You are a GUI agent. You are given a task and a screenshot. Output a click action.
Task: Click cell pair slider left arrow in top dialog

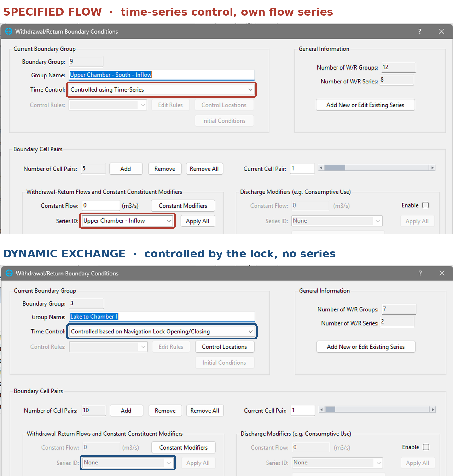[x=321, y=167]
